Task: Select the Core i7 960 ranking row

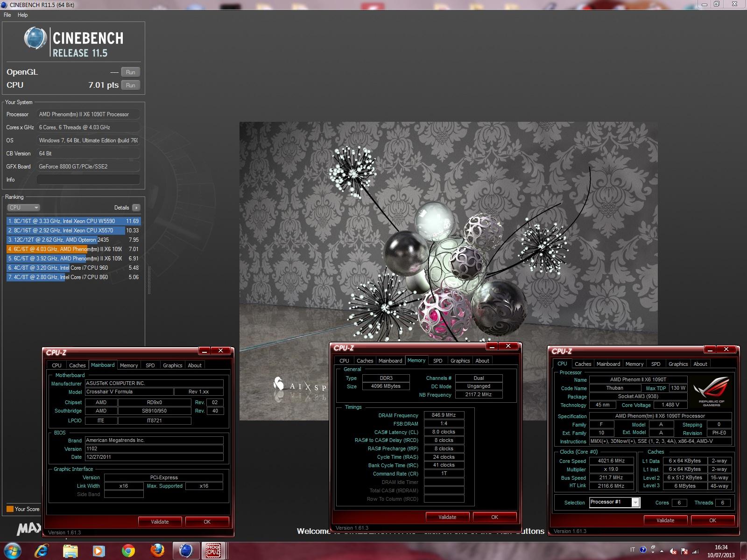Action: click(73, 268)
